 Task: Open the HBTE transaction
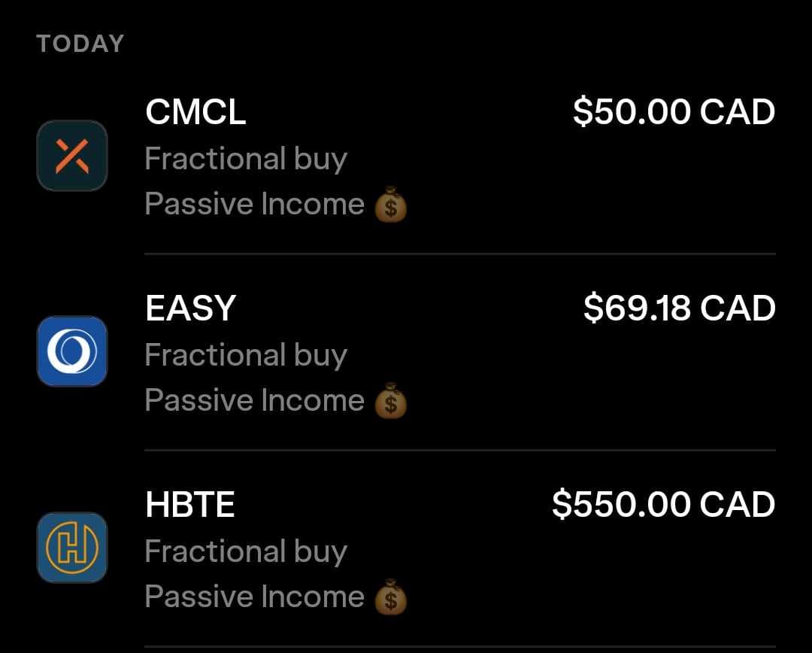pyautogui.click(x=406, y=549)
